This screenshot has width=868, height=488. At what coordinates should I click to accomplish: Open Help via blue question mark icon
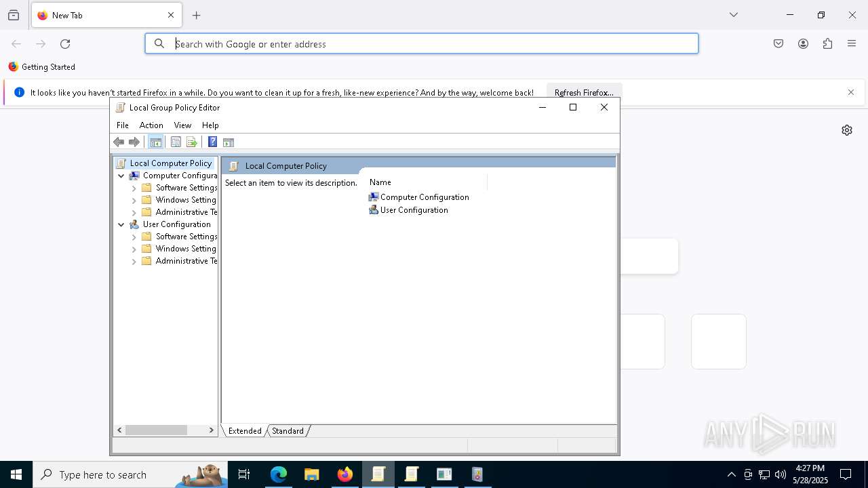point(212,142)
